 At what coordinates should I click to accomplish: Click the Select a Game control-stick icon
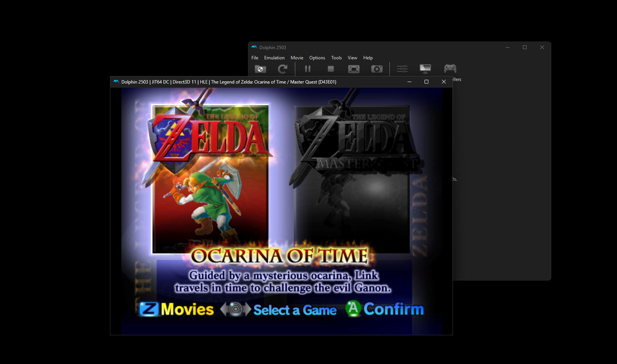click(236, 309)
